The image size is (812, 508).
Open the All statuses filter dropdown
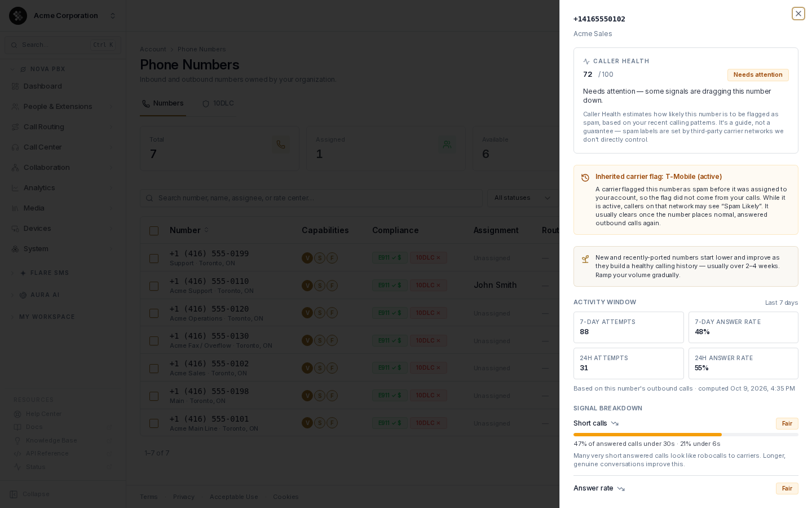[x=523, y=198]
